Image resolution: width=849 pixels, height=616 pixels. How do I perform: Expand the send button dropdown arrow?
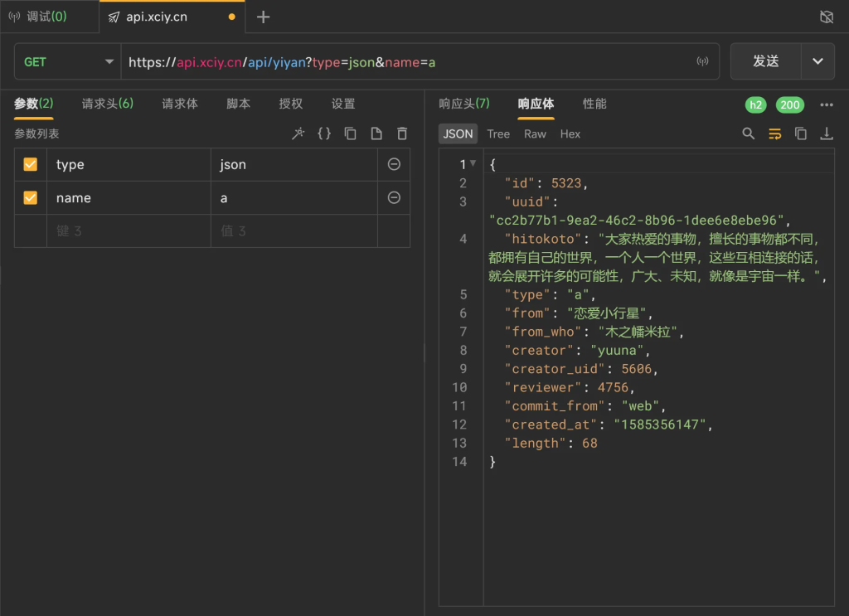click(x=817, y=61)
